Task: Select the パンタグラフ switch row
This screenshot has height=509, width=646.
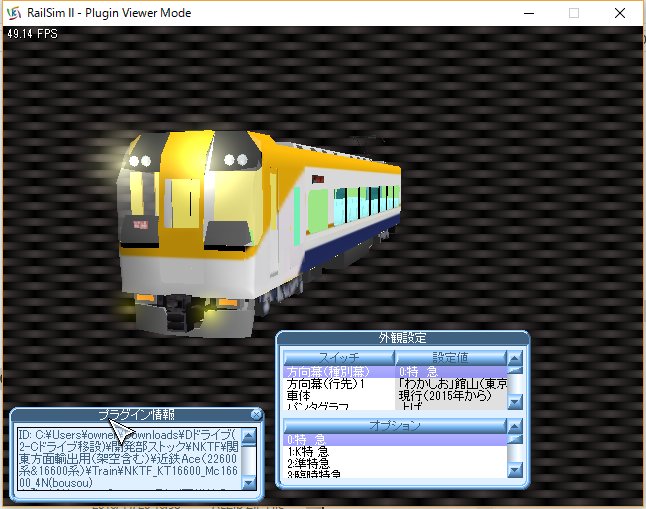Action: click(x=339, y=406)
